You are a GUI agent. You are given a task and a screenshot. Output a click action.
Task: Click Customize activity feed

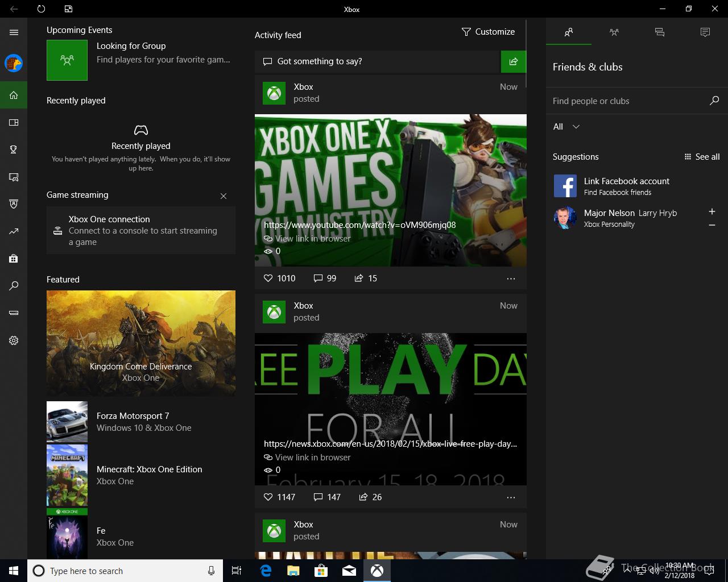(x=488, y=32)
